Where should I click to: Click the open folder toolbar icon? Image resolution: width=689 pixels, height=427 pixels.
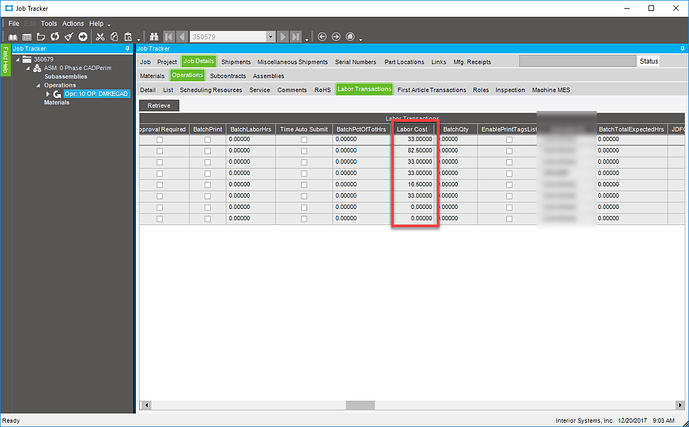pyautogui.click(x=41, y=37)
